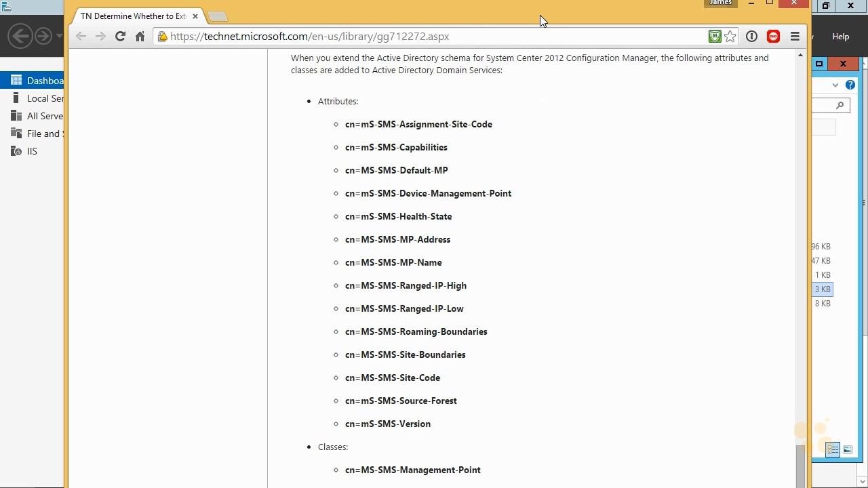Close the TN Determine Whether tab
Image resolution: width=868 pixels, height=488 pixels.
click(x=196, y=16)
